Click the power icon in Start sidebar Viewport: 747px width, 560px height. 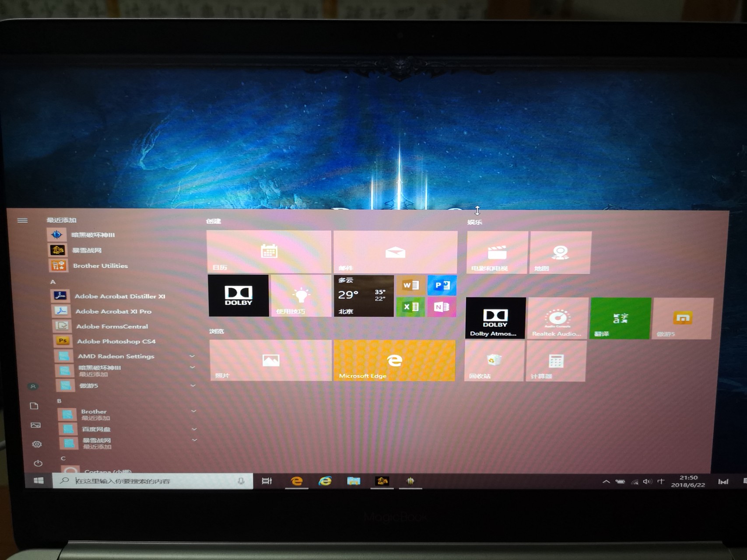(38, 463)
